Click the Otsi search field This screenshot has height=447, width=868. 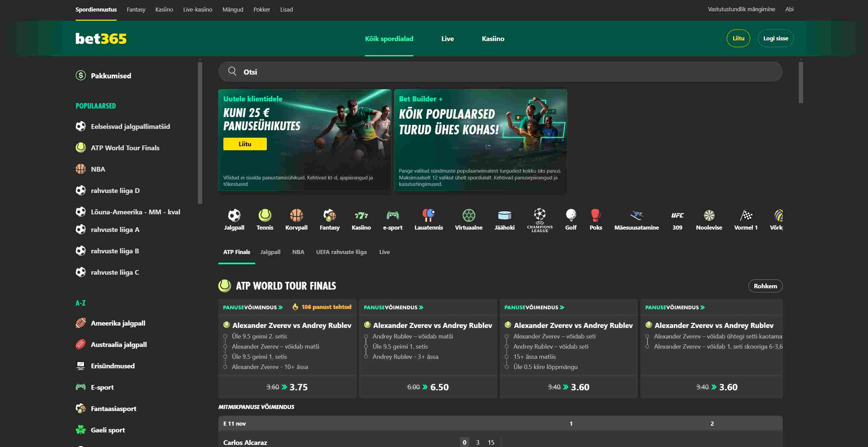point(500,72)
